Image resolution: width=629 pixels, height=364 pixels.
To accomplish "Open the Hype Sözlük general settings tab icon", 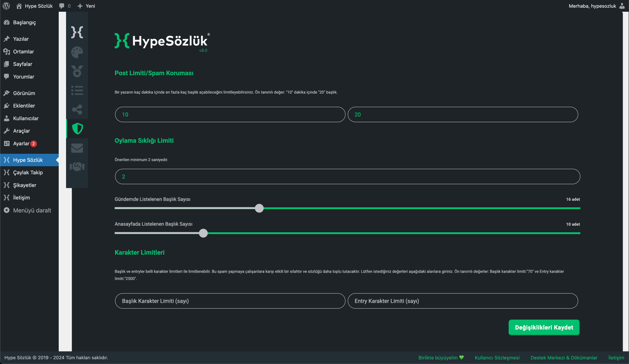I will click(x=77, y=32).
